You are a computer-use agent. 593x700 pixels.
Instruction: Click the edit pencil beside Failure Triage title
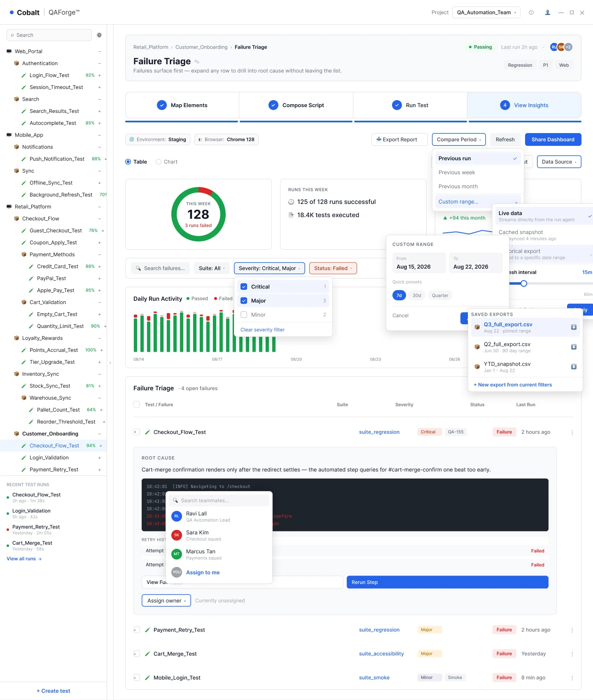tap(197, 62)
